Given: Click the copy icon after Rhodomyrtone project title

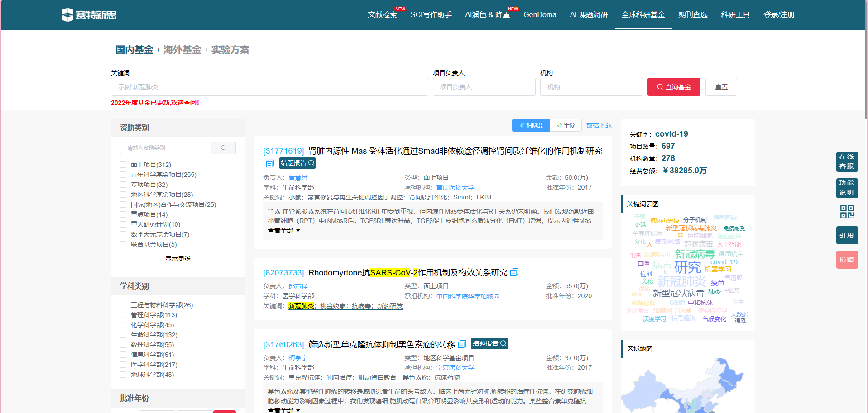Looking at the screenshot, I should pos(514,272).
